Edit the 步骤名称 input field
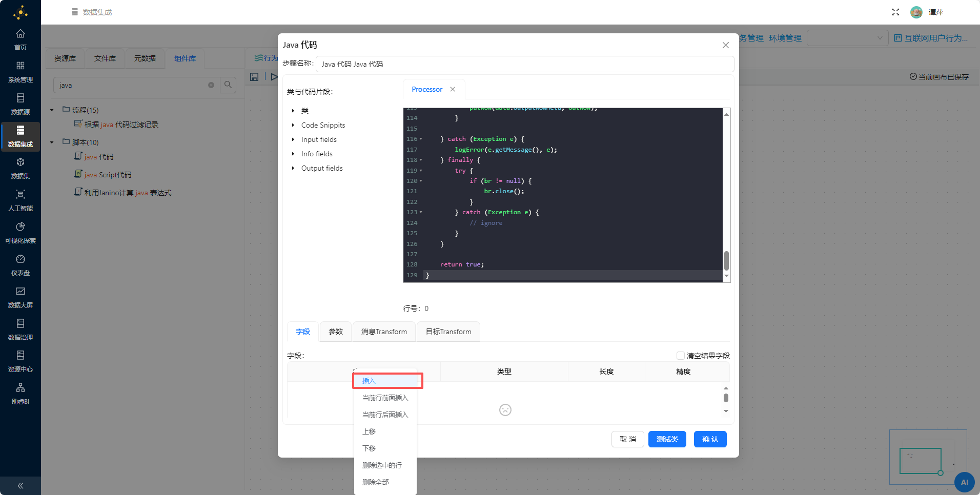The width and height of the screenshot is (980, 495). pos(525,64)
